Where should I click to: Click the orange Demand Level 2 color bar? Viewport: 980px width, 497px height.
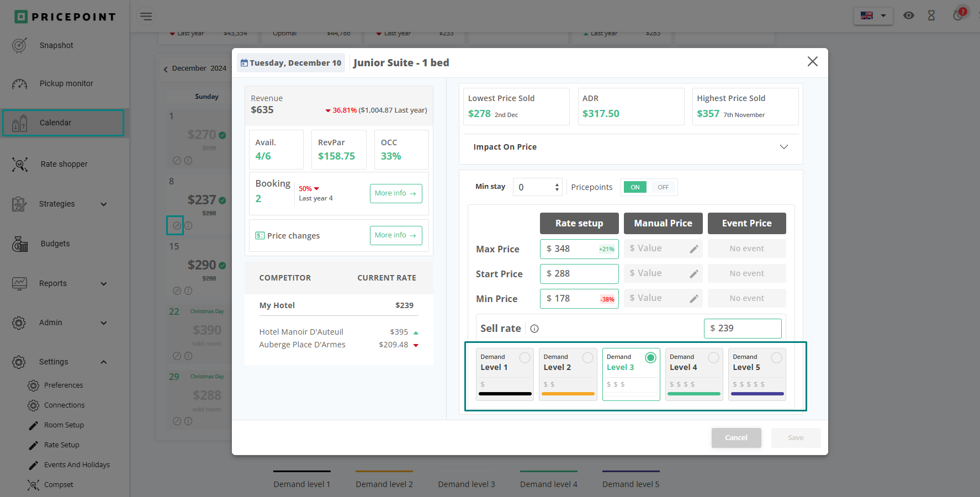click(568, 394)
